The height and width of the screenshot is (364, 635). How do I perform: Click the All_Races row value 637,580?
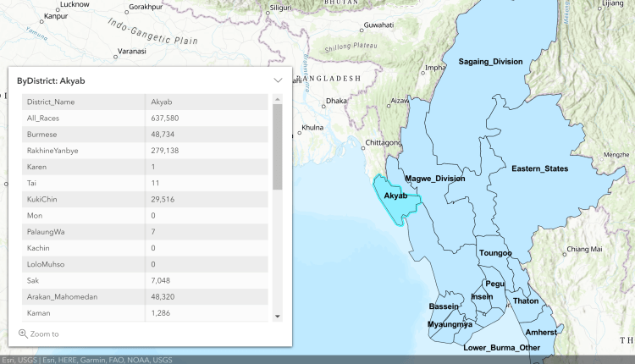pyautogui.click(x=164, y=118)
